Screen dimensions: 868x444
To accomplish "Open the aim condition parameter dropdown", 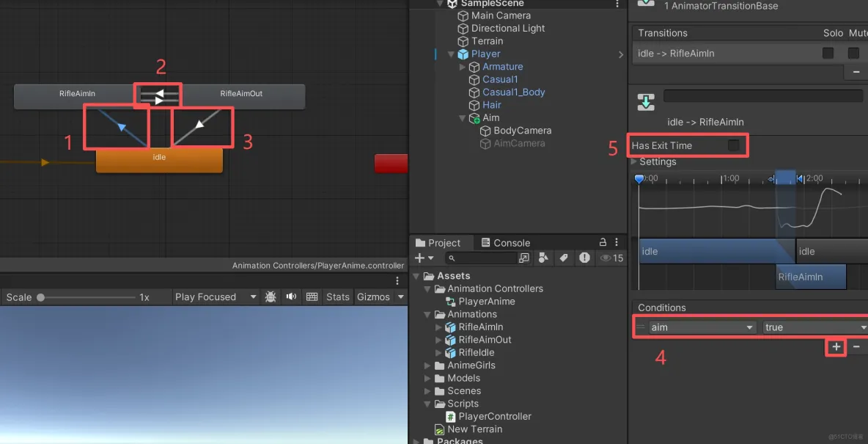I will pyautogui.click(x=700, y=327).
